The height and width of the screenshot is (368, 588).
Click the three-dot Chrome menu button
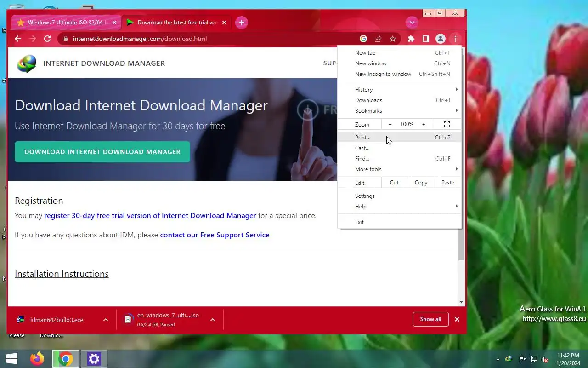pos(455,39)
